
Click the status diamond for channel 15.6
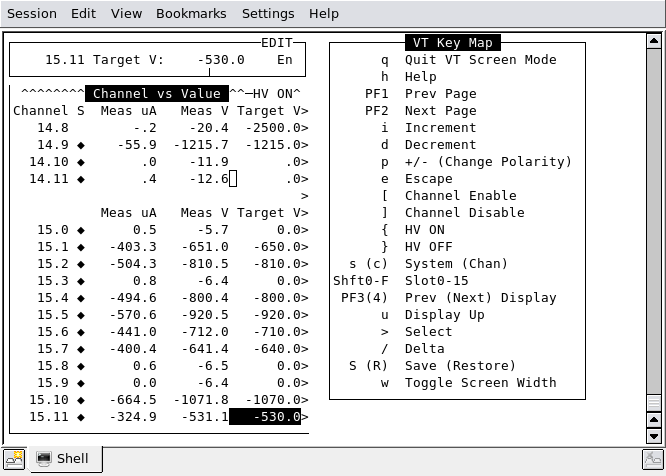(81, 332)
